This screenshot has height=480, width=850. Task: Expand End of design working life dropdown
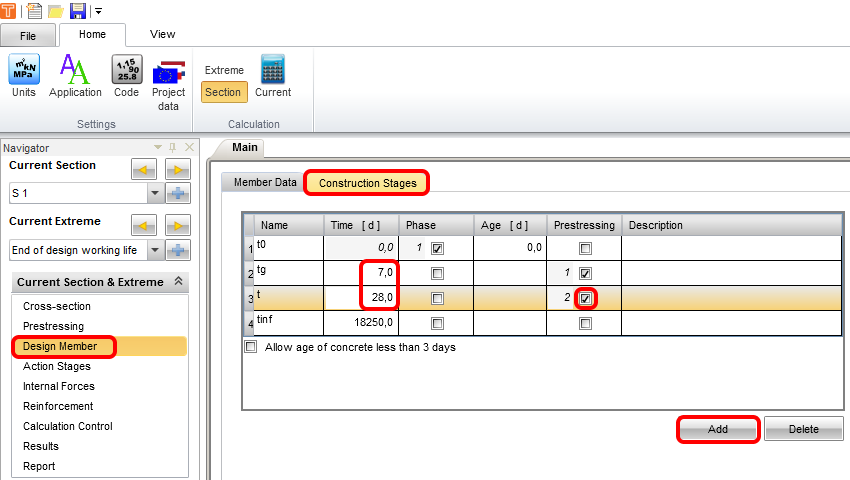tap(154, 250)
